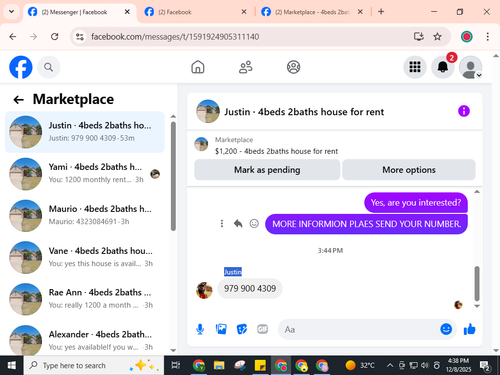The width and height of the screenshot is (500, 375).
Task: Go back from Marketplace chat list
Action: 18,99
